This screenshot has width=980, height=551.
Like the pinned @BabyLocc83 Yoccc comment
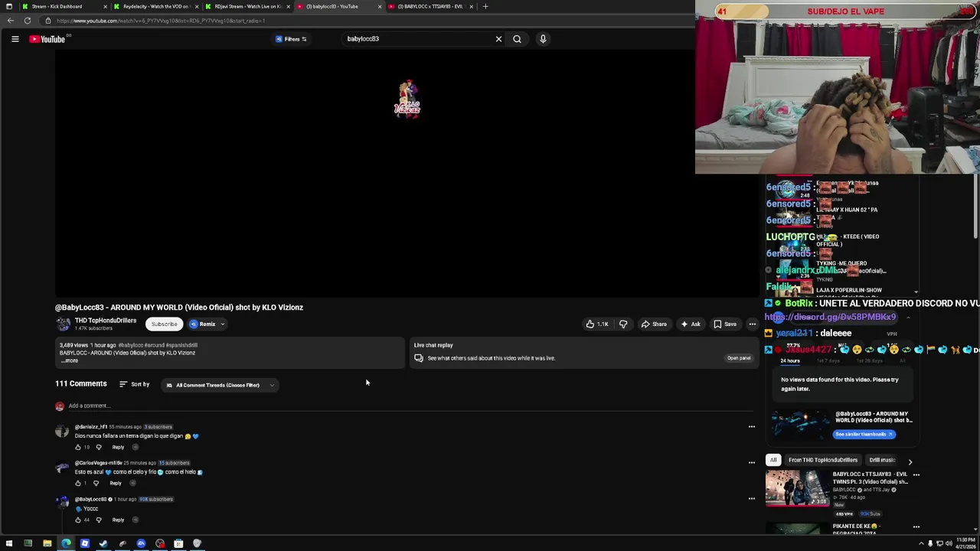pyautogui.click(x=78, y=520)
